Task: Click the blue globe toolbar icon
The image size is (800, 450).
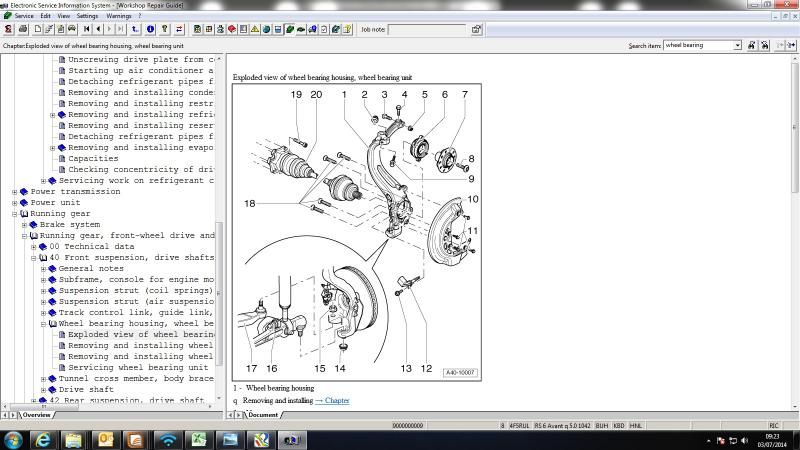Action: 266,29
